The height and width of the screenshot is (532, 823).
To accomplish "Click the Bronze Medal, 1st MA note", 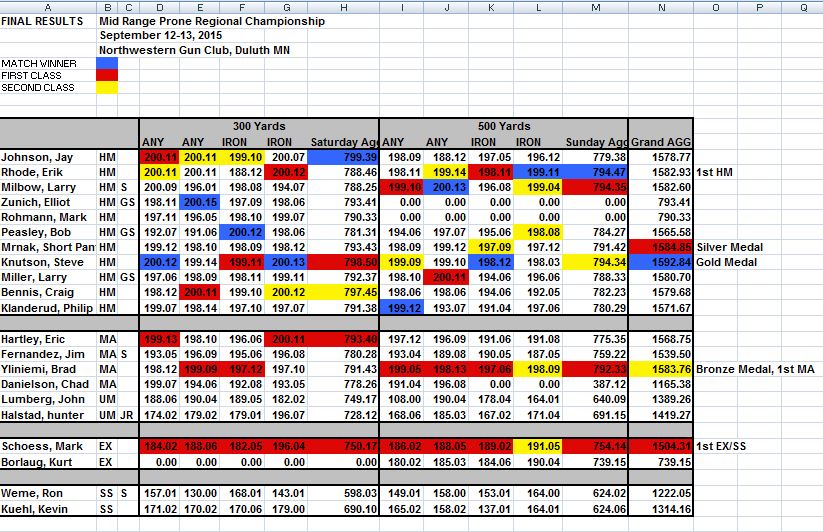I will [755, 369].
